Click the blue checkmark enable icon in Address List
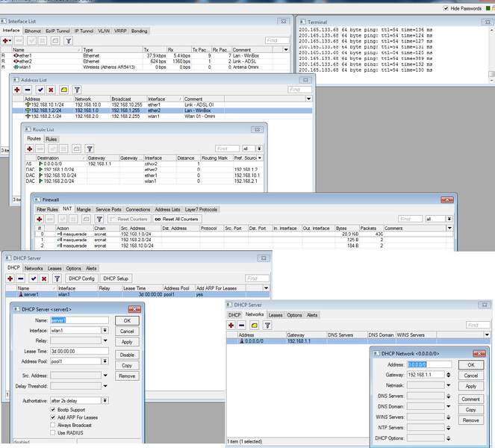Image resolution: width=495 pixels, height=448 pixels. pos(40,90)
